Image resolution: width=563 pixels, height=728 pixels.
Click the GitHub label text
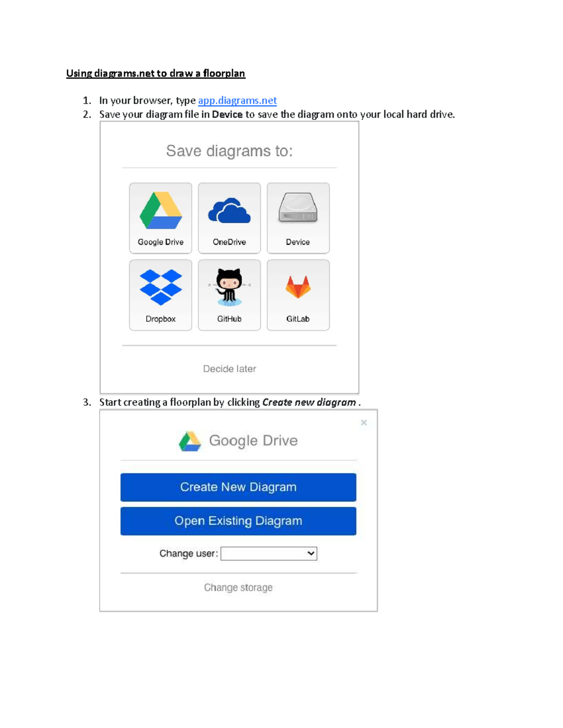point(229,319)
